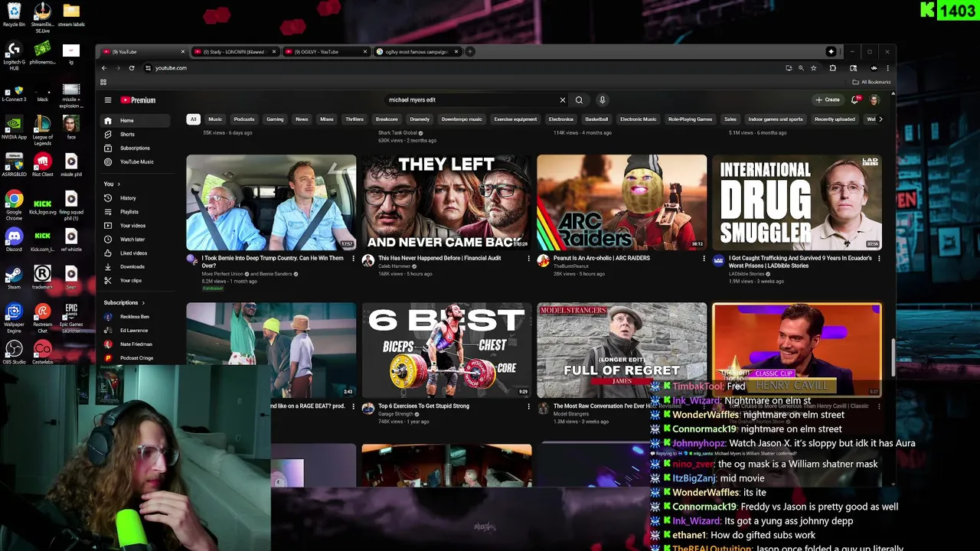Select the All filter chip
Screen dimensions: 980x551
pos(193,119)
